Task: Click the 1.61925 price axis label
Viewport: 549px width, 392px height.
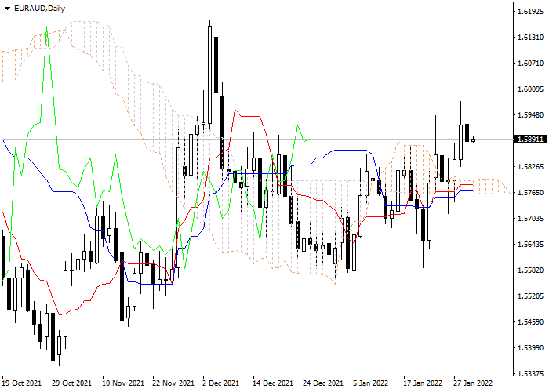Action: click(x=530, y=12)
